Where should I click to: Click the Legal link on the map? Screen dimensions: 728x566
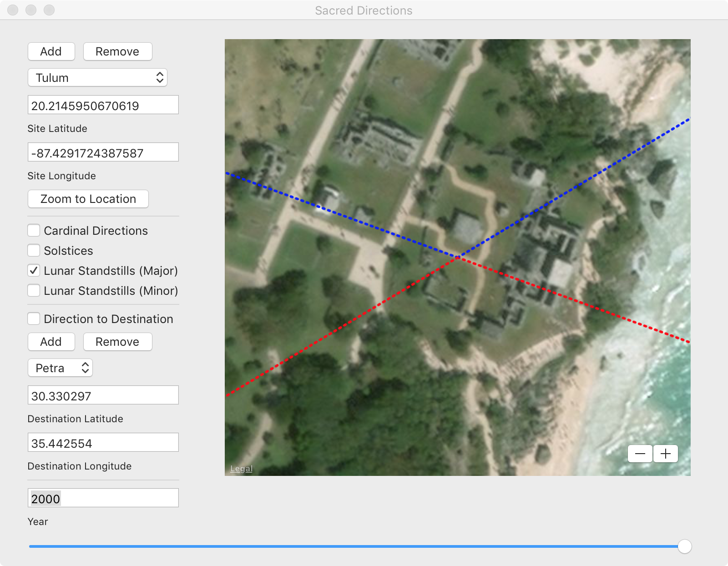[241, 469]
